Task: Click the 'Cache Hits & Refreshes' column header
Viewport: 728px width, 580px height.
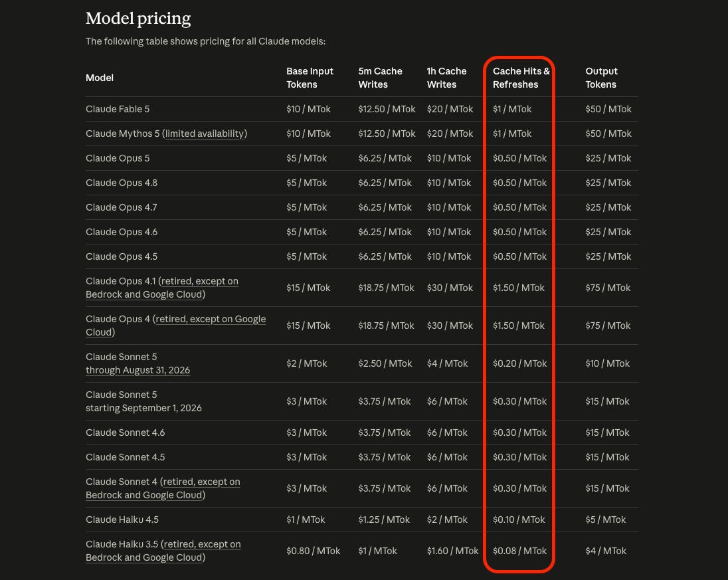Action: point(521,78)
